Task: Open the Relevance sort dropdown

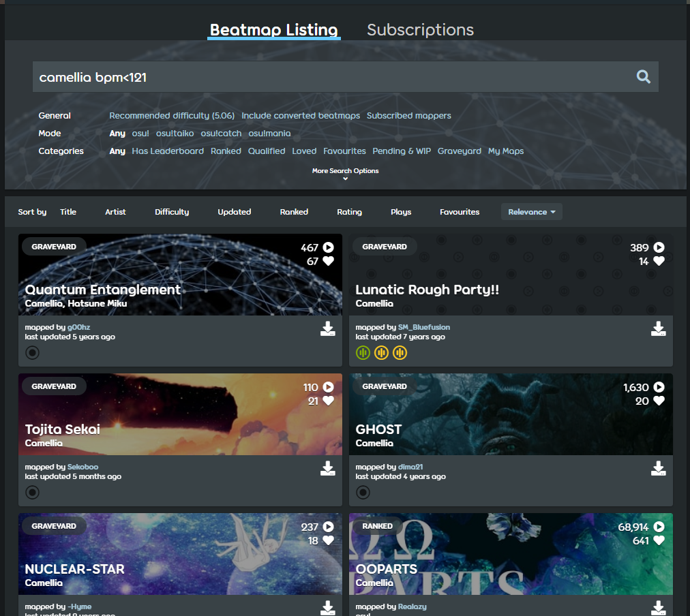Action: tap(532, 212)
